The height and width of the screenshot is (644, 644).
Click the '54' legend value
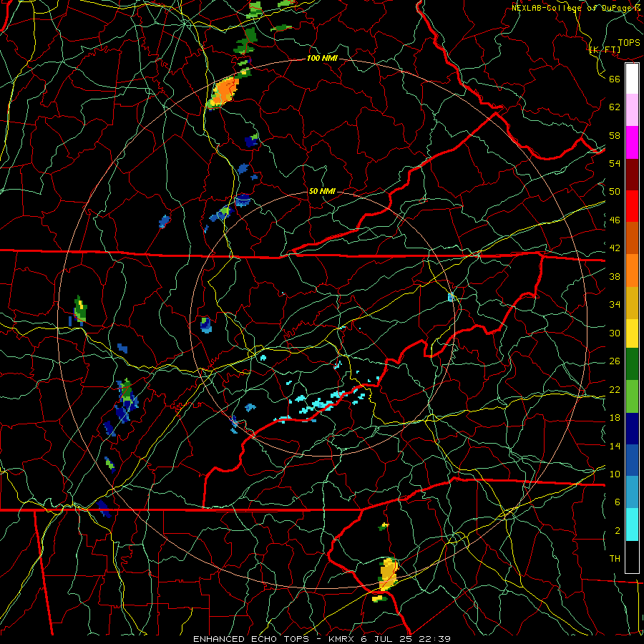tap(615, 163)
